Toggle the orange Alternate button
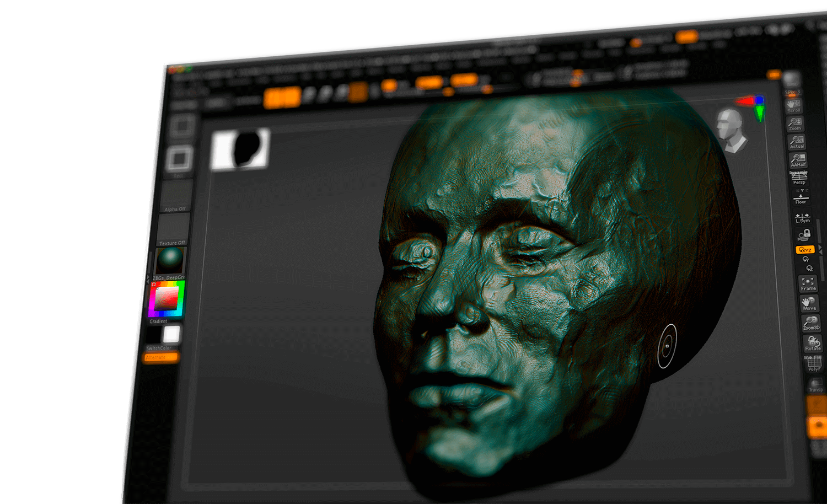 point(161,357)
